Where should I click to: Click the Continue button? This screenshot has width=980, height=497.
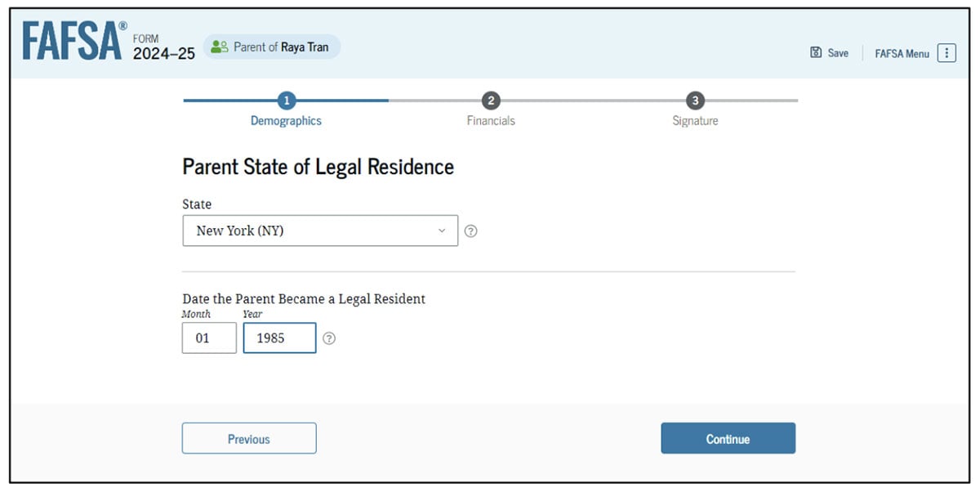tap(728, 438)
